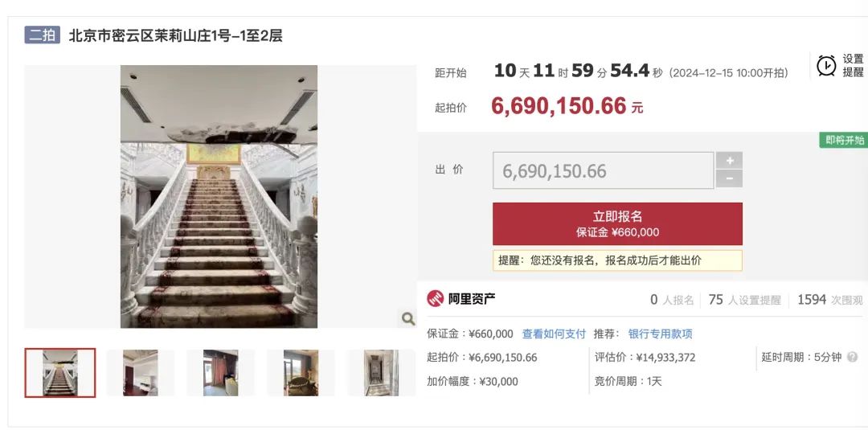Increase bid with the plus button
This screenshot has height=430, width=868.
(x=729, y=161)
